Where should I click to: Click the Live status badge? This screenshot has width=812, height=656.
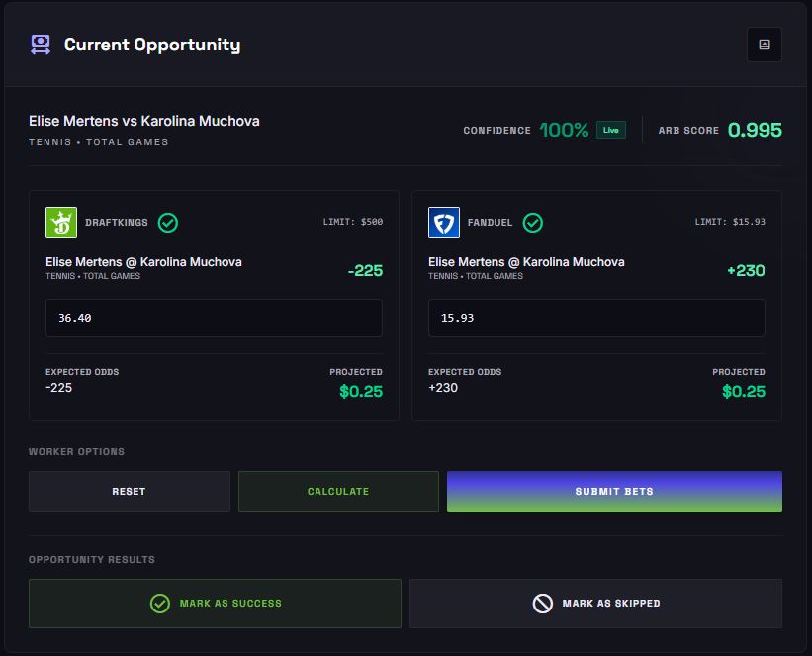click(610, 130)
